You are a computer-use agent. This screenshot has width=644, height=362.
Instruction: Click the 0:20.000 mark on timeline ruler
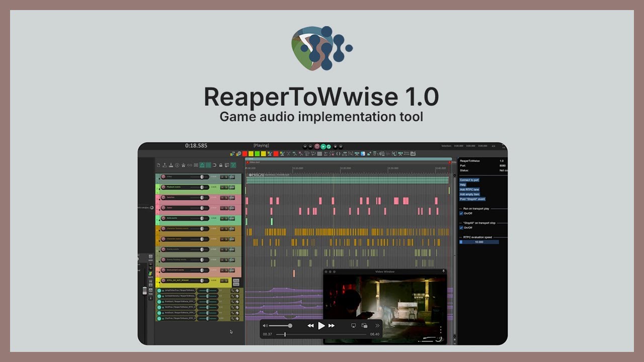[346, 168]
